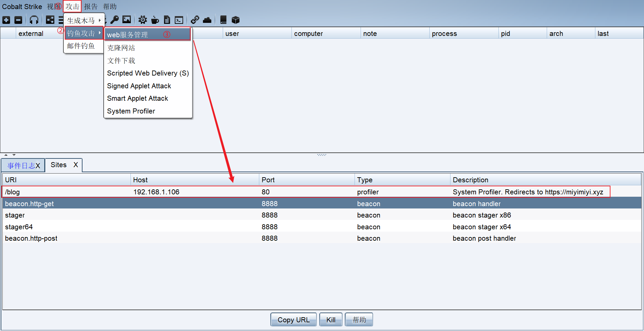
Task: Click the coffee cup Java applet icon
Action: click(155, 20)
